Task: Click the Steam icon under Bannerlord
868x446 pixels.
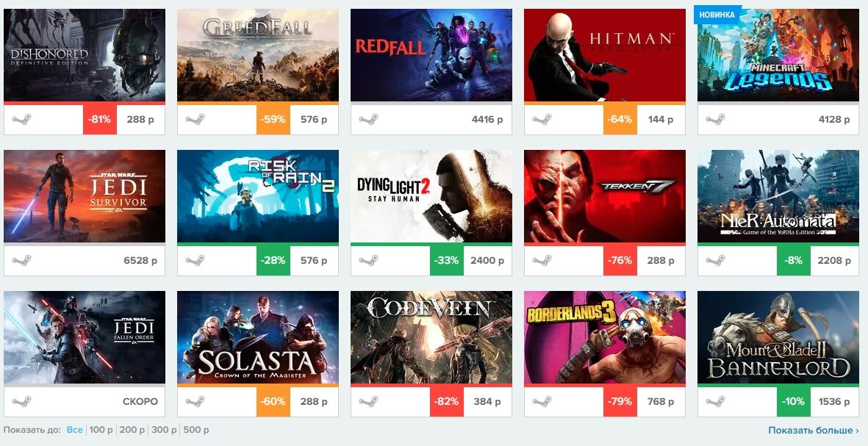Action: coord(715,402)
